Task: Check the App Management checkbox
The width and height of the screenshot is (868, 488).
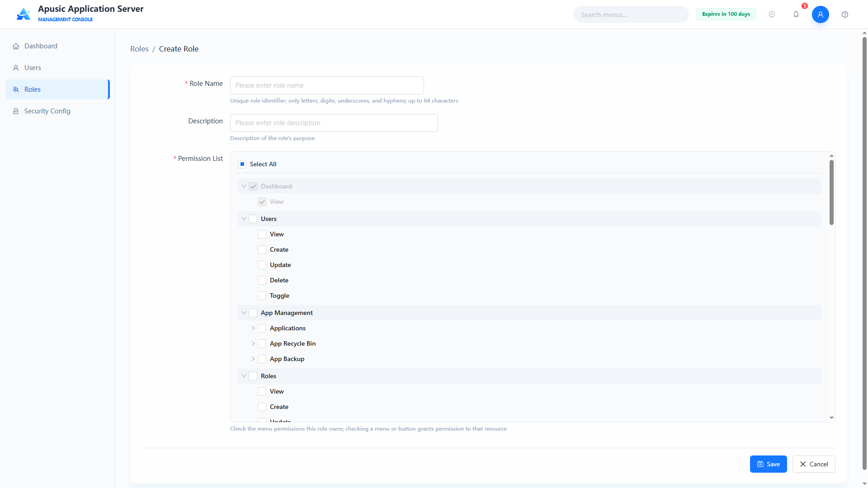Action: tap(253, 313)
